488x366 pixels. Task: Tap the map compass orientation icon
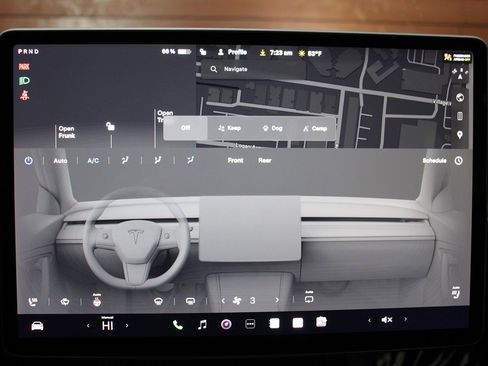point(460,74)
